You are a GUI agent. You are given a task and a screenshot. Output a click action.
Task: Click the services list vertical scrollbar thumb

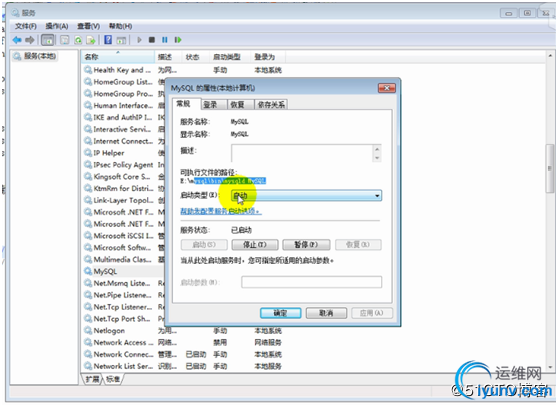coord(550,168)
